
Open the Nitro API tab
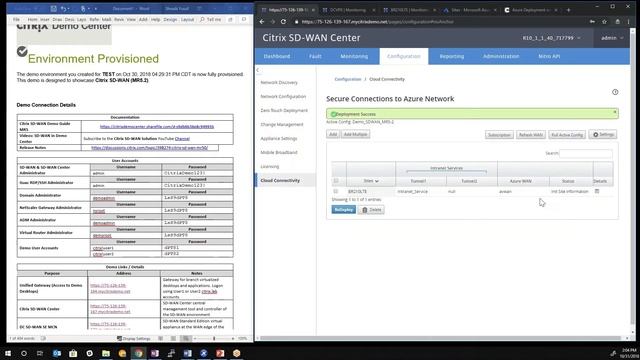pyautogui.click(x=549, y=56)
